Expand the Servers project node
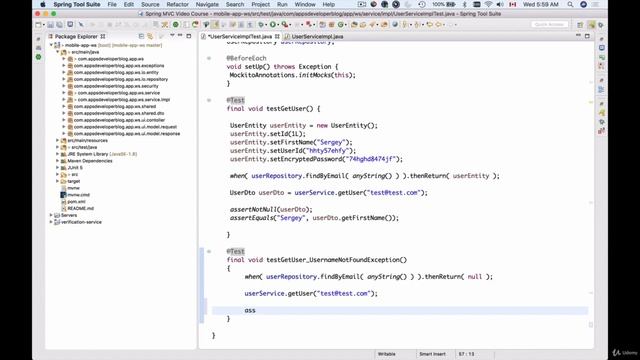The width and height of the screenshot is (640, 360). [x=51, y=215]
